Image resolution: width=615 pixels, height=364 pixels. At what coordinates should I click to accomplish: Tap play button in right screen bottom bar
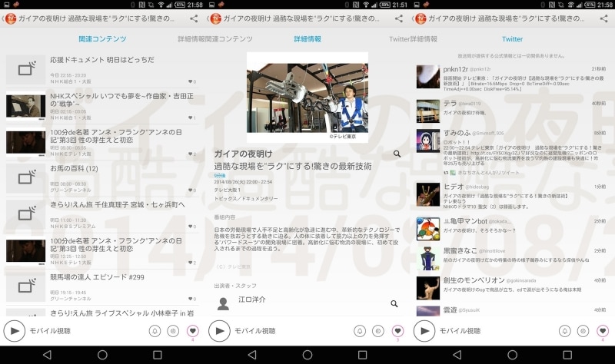pos(424,331)
